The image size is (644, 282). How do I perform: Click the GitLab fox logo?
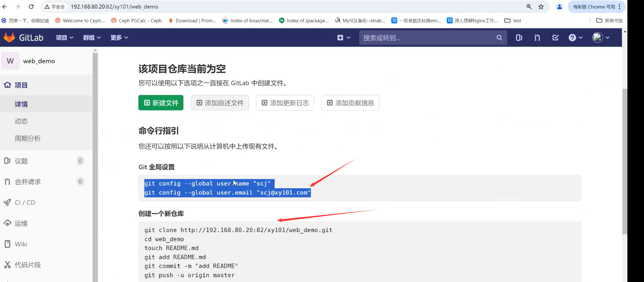coord(9,38)
